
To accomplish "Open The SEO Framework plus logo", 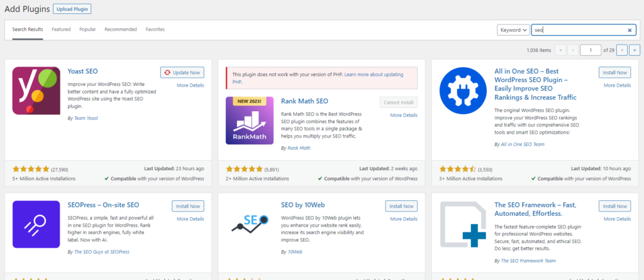I will 464,224.
